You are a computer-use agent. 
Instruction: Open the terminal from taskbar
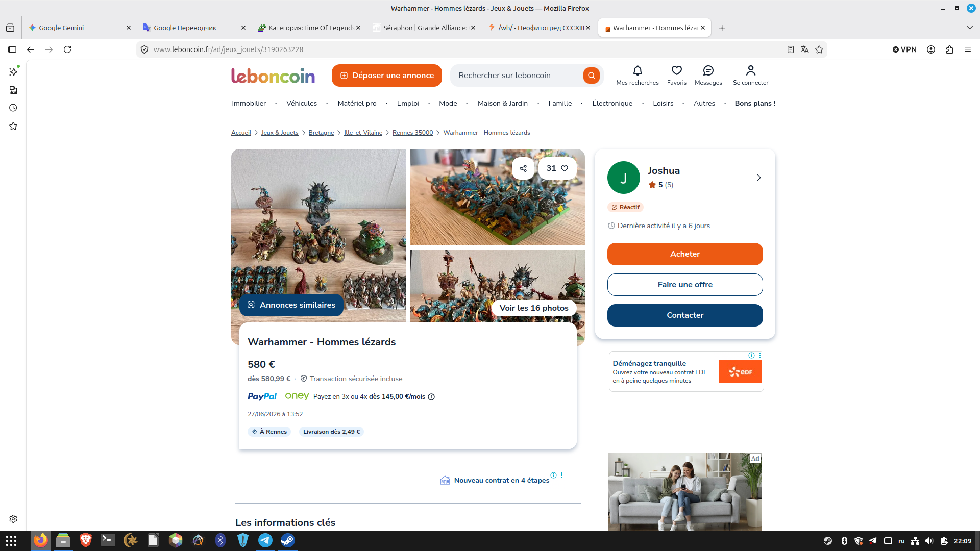108,540
